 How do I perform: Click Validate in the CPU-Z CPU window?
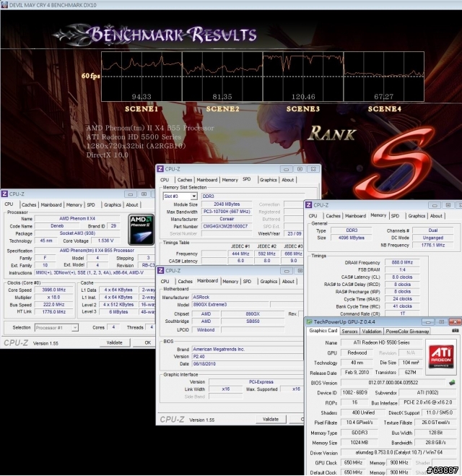click(115, 342)
